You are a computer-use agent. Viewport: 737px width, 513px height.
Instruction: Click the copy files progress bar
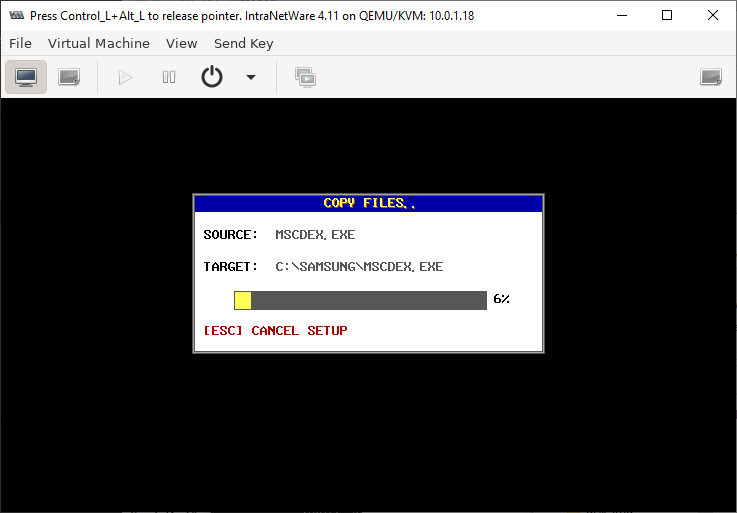[361, 300]
